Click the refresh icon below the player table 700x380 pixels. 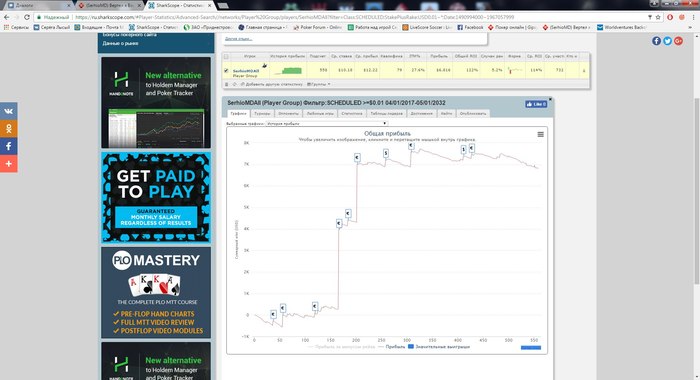pos(235,84)
